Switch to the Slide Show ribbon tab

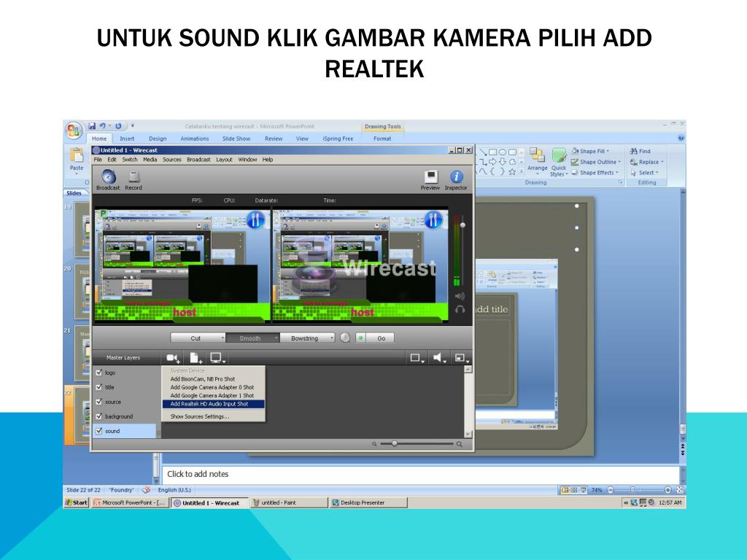(236, 139)
